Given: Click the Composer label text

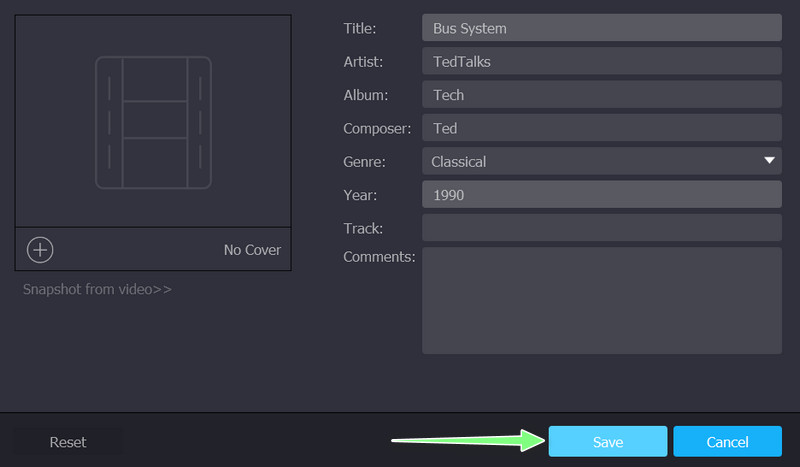Looking at the screenshot, I should (377, 129).
